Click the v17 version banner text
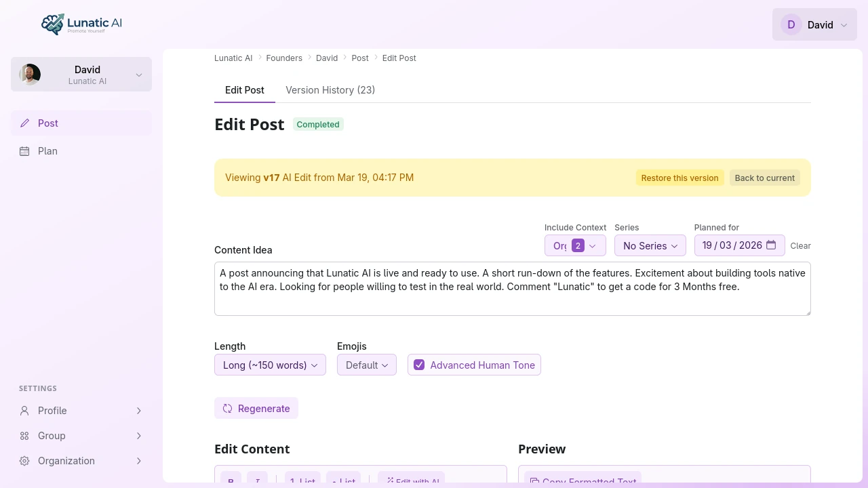The image size is (868, 488). (x=319, y=178)
